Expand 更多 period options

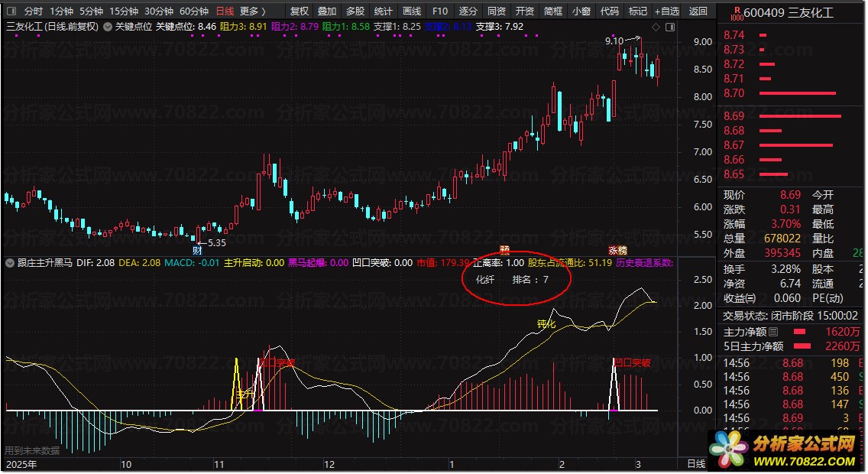252,11
